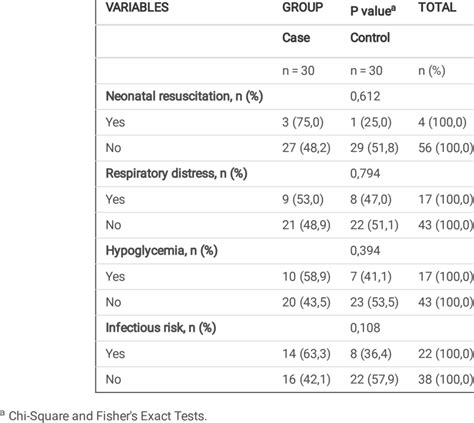Select the 0,794 p-value cell
Viewport: 474px width, 423px height.
[x=365, y=174]
